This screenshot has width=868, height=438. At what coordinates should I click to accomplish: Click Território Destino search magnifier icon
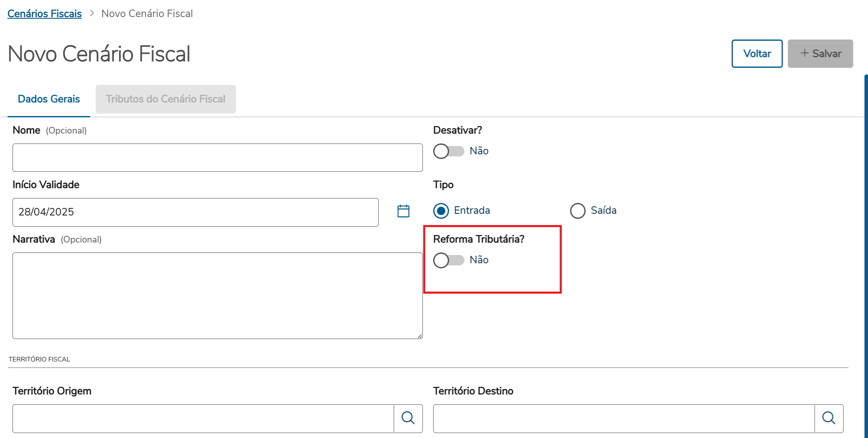tap(828, 418)
